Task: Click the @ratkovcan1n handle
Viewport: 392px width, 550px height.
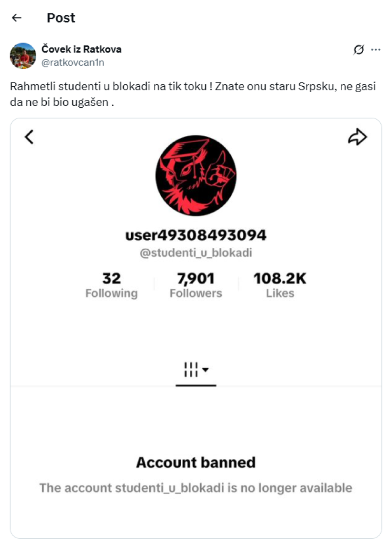Action: pyautogui.click(x=73, y=62)
